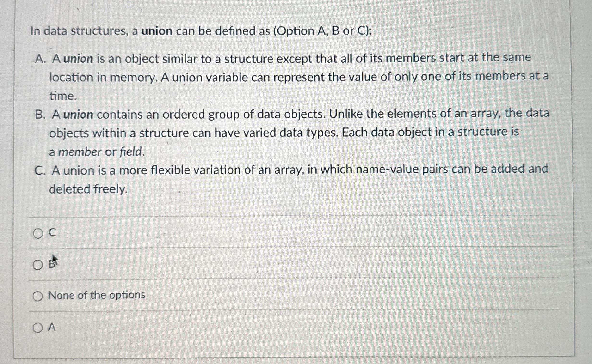Click the "C" answer choice label
Image resolution: width=592 pixels, height=364 pixels.
(x=52, y=233)
